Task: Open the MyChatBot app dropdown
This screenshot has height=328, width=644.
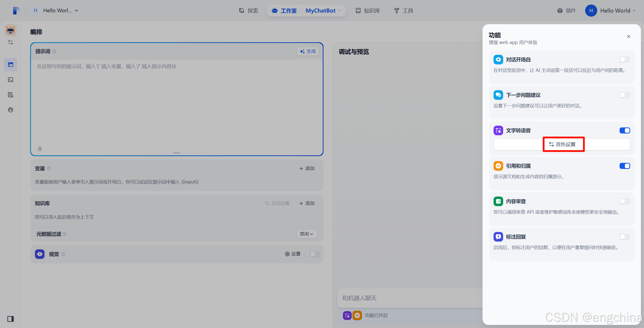Action: click(x=323, y=11)
